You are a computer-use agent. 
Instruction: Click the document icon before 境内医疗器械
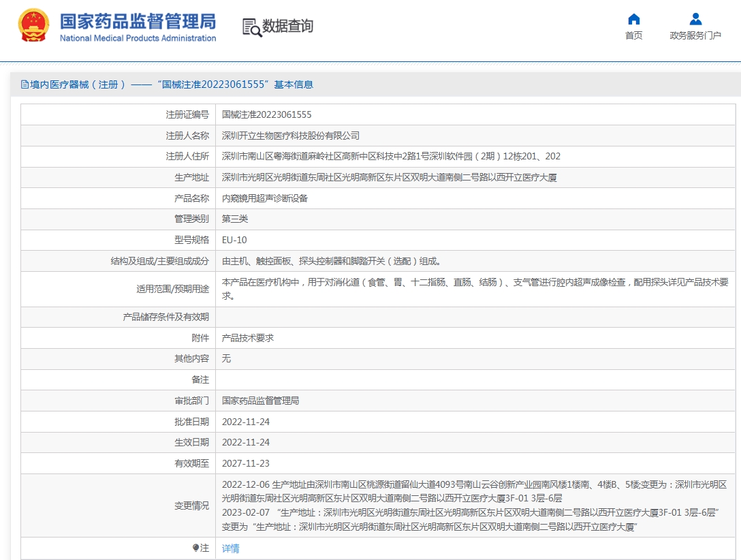click(x=25, y=84)
